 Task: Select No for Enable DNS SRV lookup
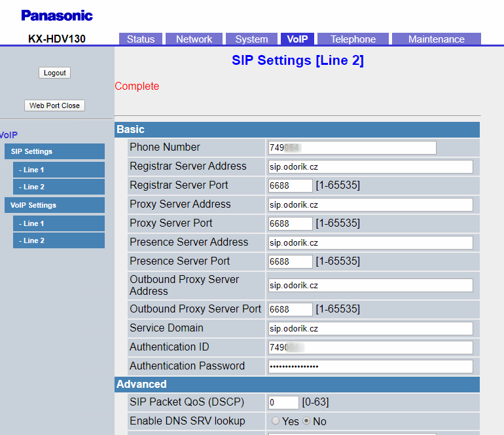coord(306,421)
